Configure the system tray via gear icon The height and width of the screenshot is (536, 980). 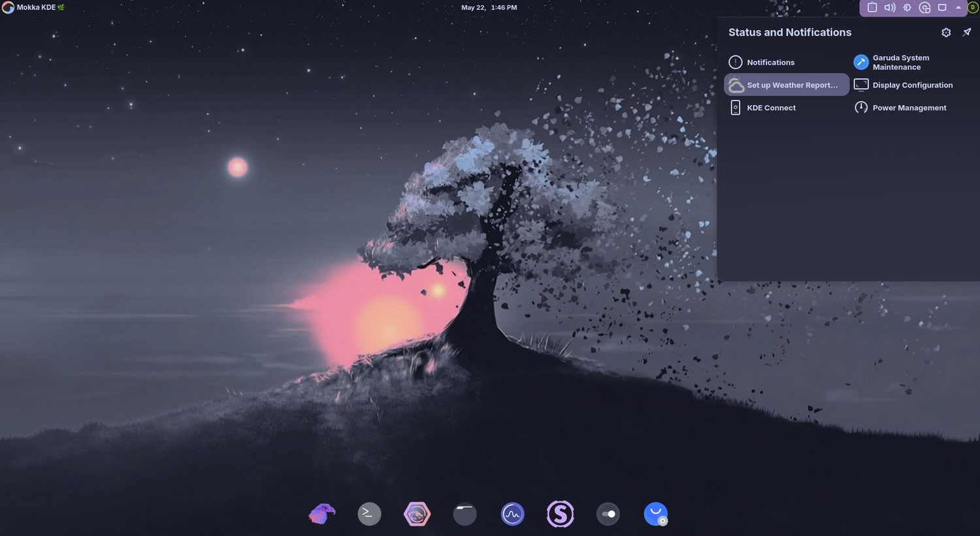946,33
